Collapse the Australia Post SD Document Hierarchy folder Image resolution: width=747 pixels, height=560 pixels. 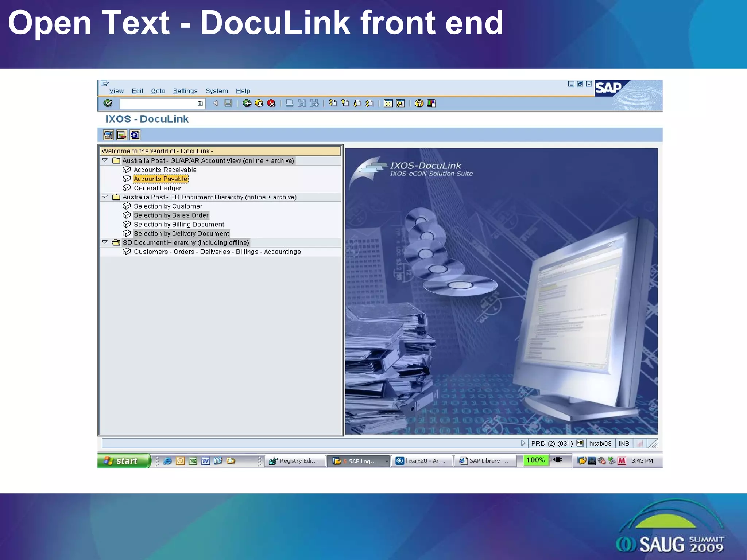[105, 197]
